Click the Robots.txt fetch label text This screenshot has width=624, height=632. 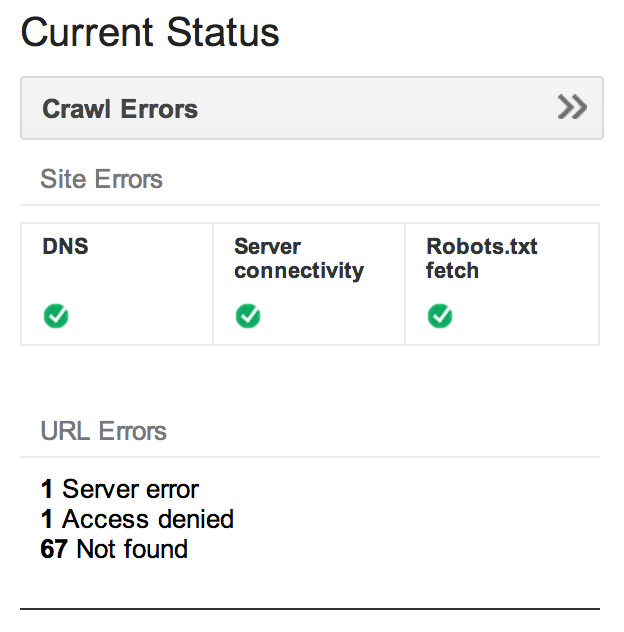(x=482, y=258)
